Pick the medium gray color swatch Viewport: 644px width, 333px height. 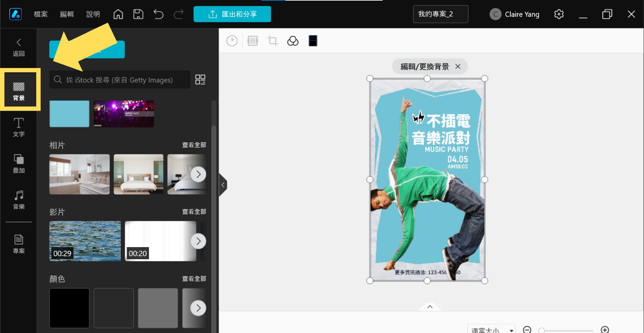pyautogui.click(x=158, y=308)
